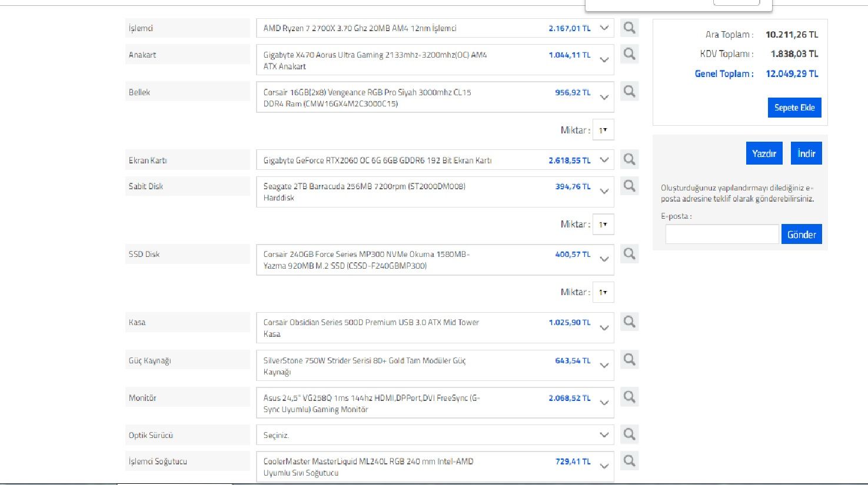The height and width of the screenshot is (485, 868).
Task: Click the Sepete Ekle button
Action: [794, 108]
